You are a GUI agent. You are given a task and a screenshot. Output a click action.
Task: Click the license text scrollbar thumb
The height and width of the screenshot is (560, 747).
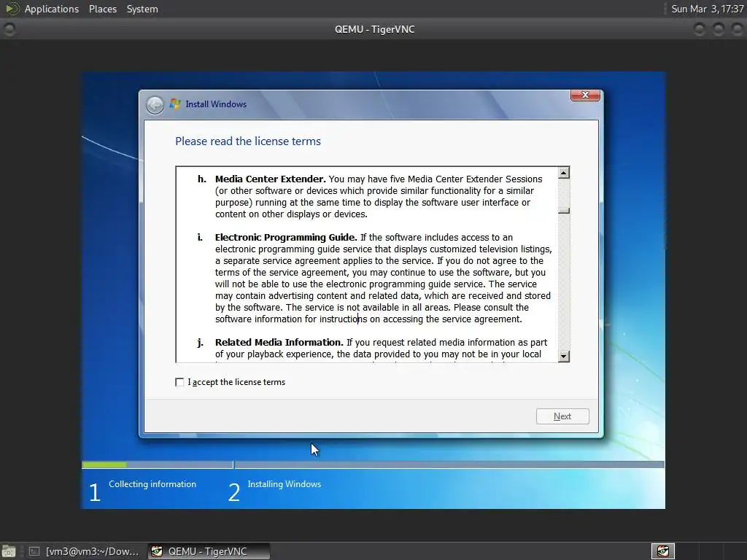click(564, 211)
